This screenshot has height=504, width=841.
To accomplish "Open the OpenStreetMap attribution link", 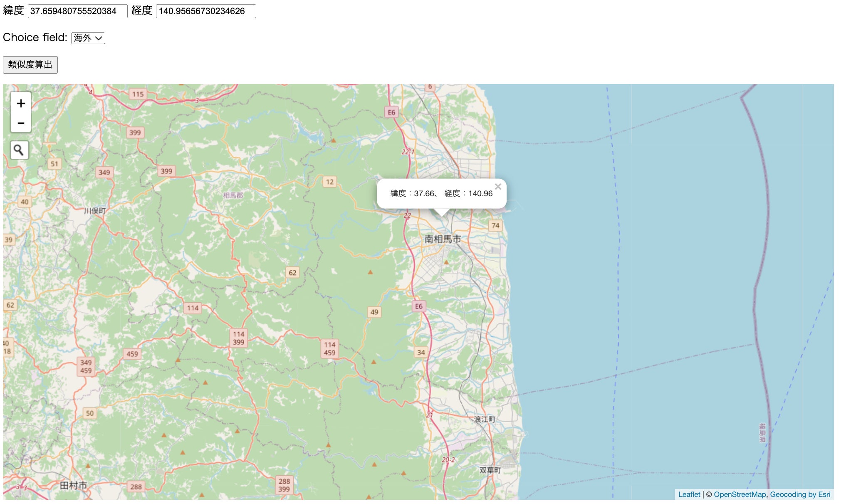I will [x=740, y=494].
